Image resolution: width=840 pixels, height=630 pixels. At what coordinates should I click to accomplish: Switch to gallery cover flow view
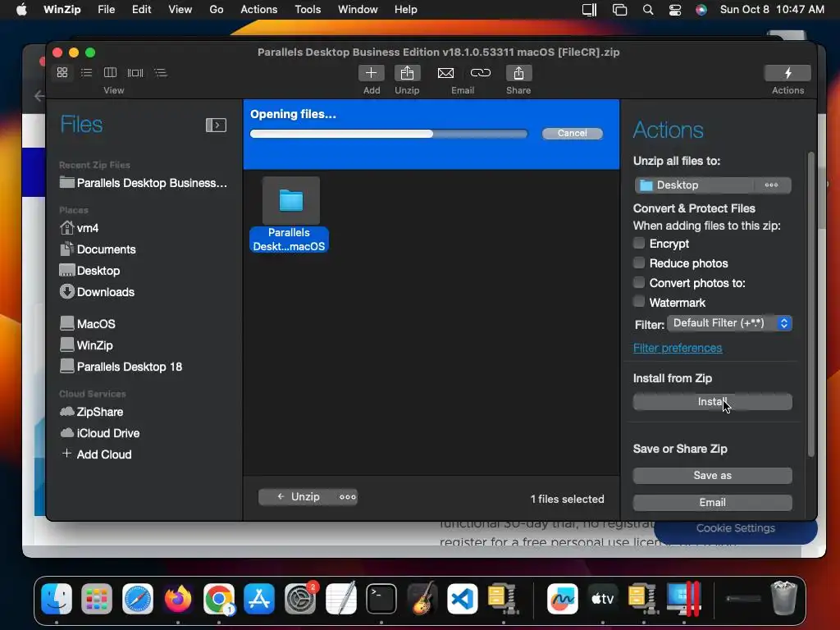pos(135,72)
